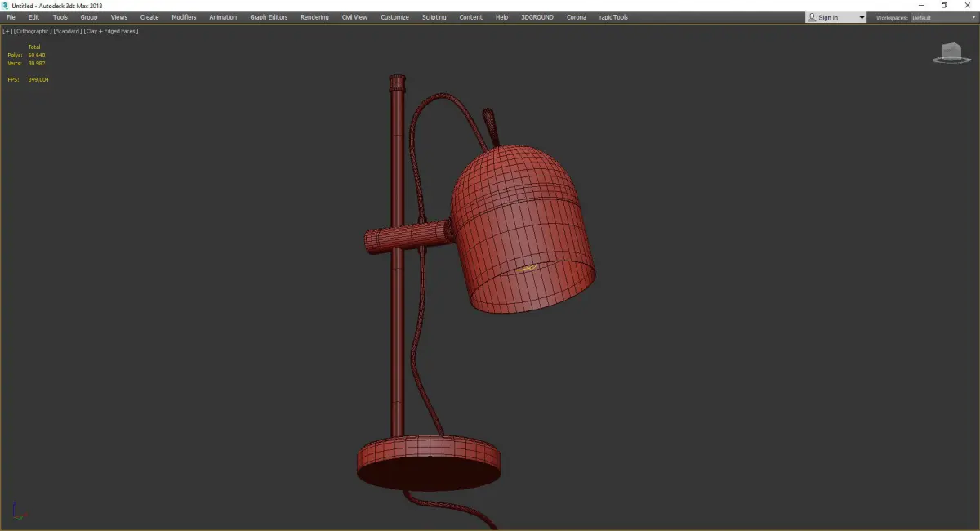The height and width of the screenshot is (531, 980).
Task: Click the 3ds Max application icon
Action: (x=6, y=6)
